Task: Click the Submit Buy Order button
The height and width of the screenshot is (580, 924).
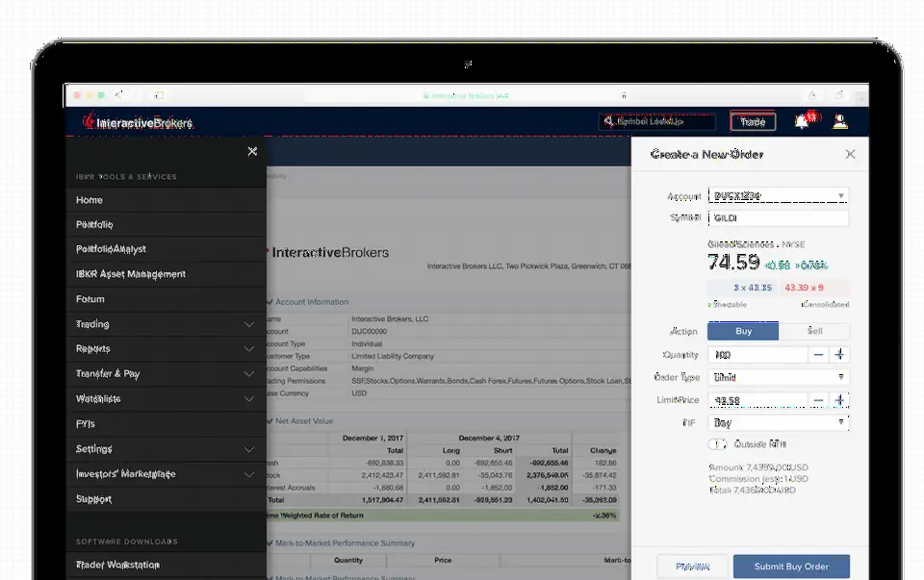Action: click(x=791, y=567)
